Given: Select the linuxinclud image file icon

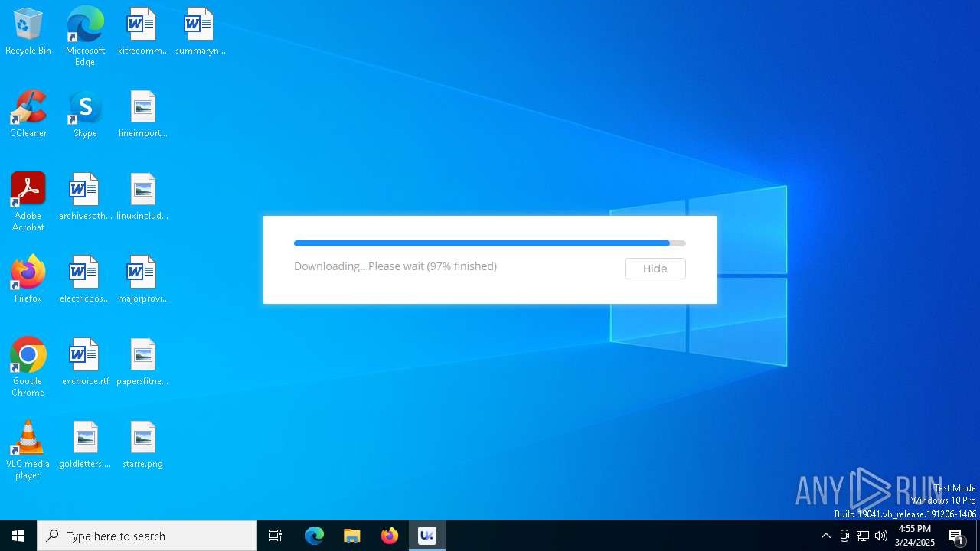Looking at the screenshot, I should [143, 197].
